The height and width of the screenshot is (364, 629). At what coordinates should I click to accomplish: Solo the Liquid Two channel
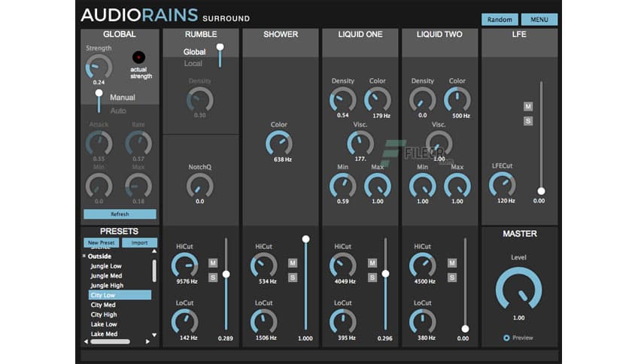[x=451, y=278]
